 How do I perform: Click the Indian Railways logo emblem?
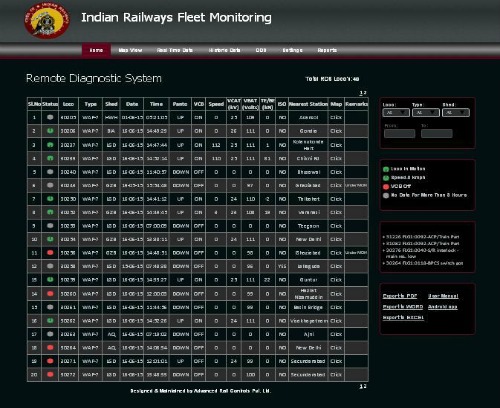[x=47, y=20]
